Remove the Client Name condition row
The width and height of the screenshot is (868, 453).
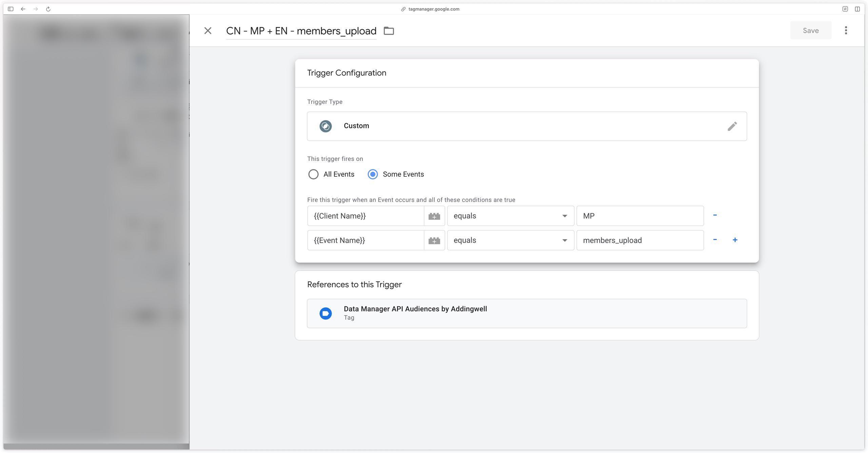click(715, 215)
